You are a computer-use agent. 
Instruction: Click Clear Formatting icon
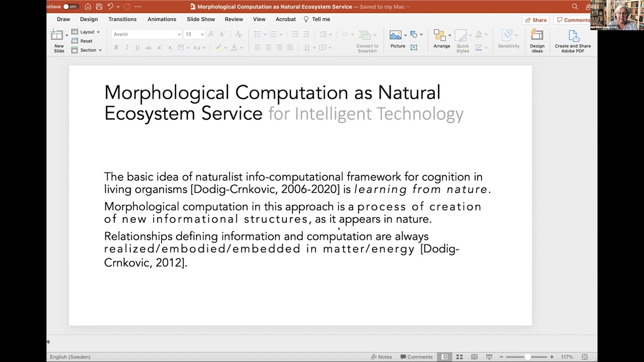pos(238,34)
